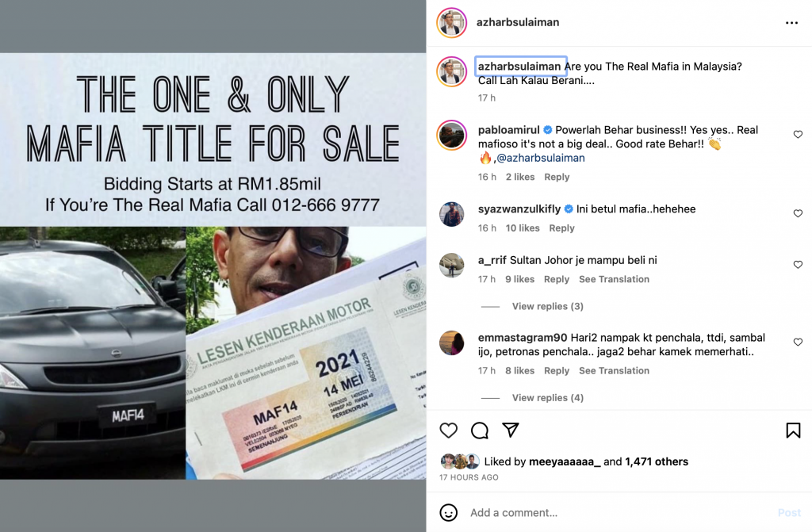Save post with bookmark icon
Image resolution: width=812 pixels, height=532 pixels.
793,431
